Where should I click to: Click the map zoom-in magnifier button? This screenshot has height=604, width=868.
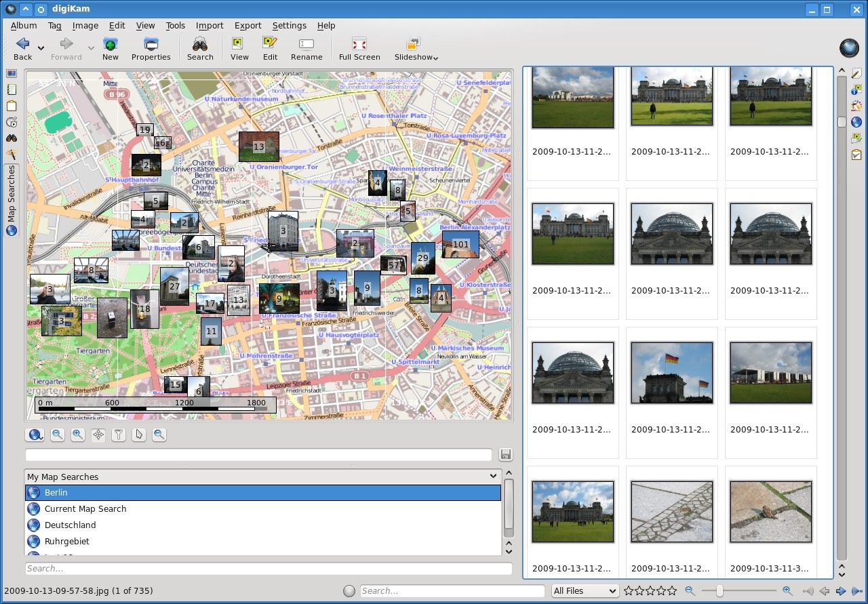[78, 435]
